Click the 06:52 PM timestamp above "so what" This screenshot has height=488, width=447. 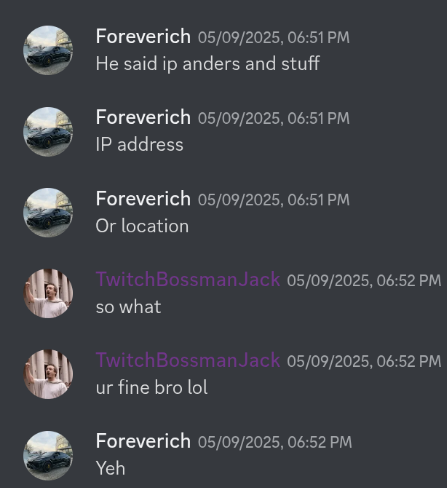click(364, 280)
